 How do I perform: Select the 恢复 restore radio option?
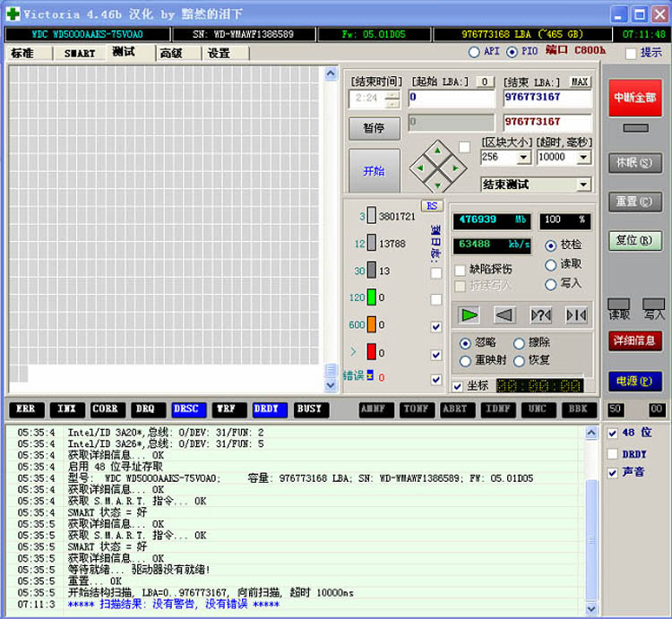[x=519, y=361]
